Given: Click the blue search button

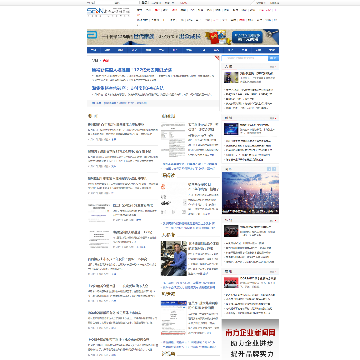Looking at the screenshot, I should pos(273,58).
